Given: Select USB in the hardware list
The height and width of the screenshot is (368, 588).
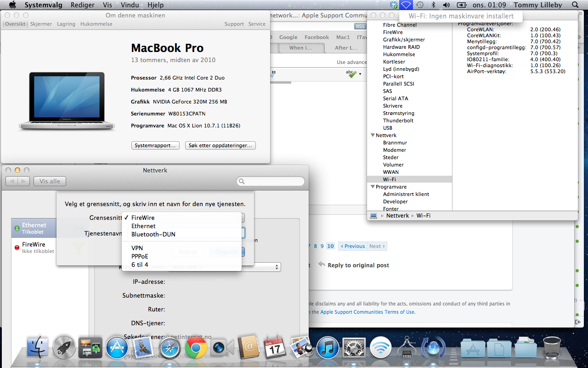Looking at the screenshot, I should (x=388, y=128).
